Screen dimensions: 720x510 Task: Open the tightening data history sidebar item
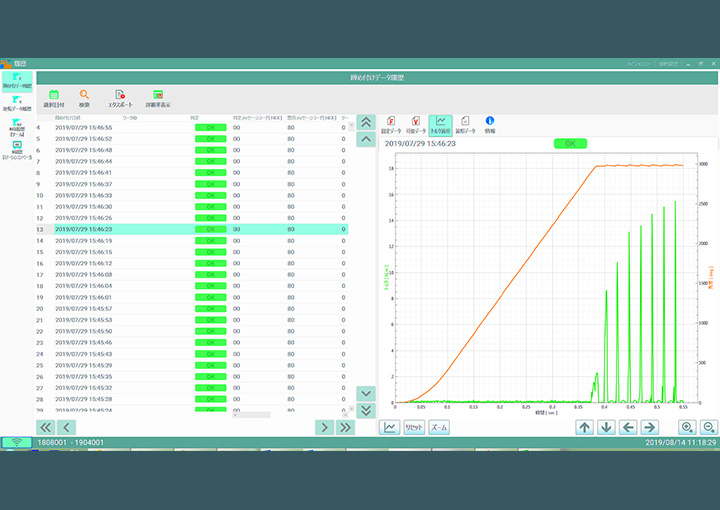16,79
